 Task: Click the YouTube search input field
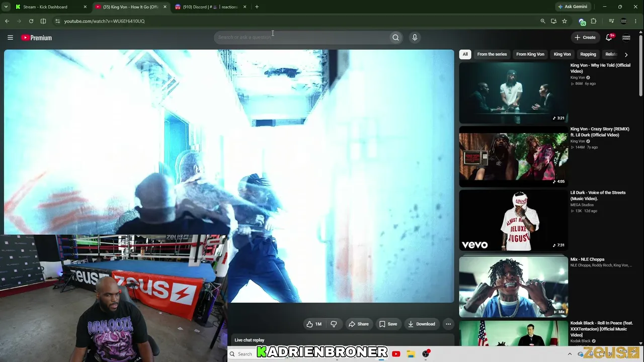tap(301, 37)
